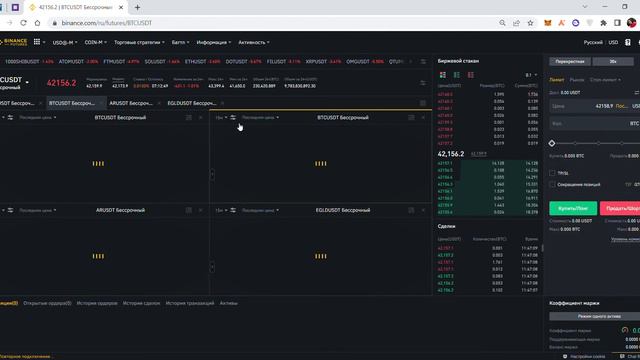640x360 pixels.
Task: Open browser extensions puzzle icon
Action: coord(603,23)
